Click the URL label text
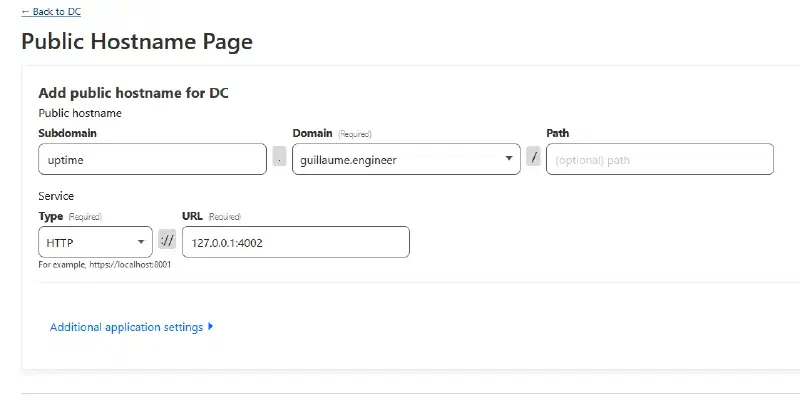Viewport: 800px width, 403px height. (x=192, y=216)
